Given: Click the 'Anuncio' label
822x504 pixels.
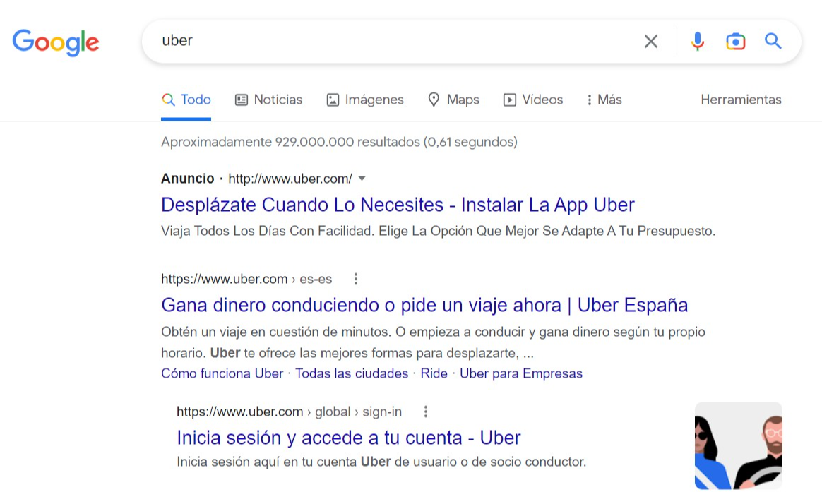Looking at the screenshot, I should pos(188,179).
